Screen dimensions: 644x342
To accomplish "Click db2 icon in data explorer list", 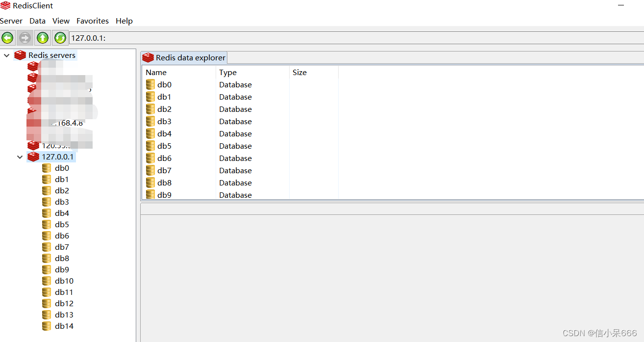I will [x=150, y=109].
